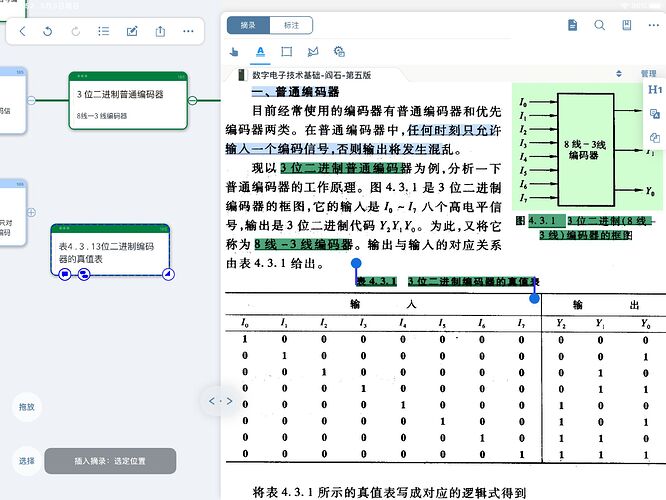Open the document sort up-down arrows
666x500 pixels.
coord(619,73)
